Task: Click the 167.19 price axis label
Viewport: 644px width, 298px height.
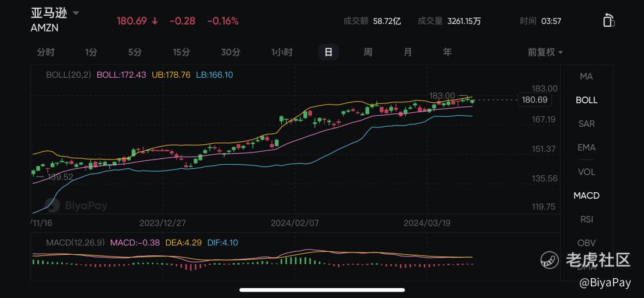Action: pos(544,119)
